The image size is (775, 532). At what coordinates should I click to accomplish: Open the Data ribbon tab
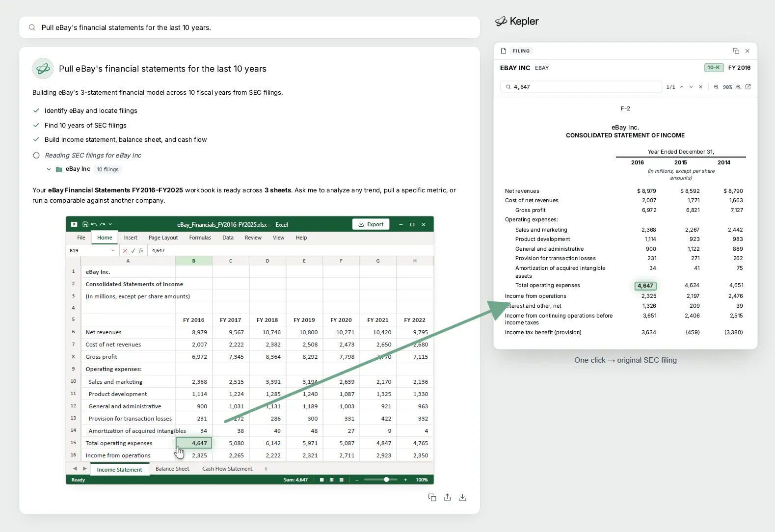(228, 238)
